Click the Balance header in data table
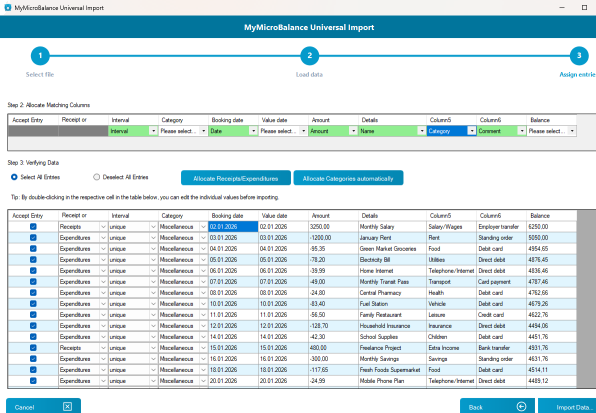This screenshot has height=413, width=596. pos(552,215)
